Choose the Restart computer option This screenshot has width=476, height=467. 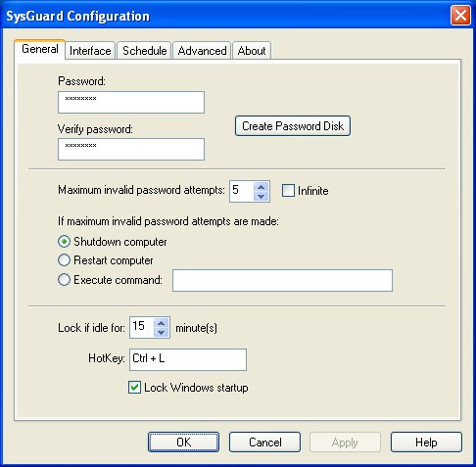tap(64, 260)
